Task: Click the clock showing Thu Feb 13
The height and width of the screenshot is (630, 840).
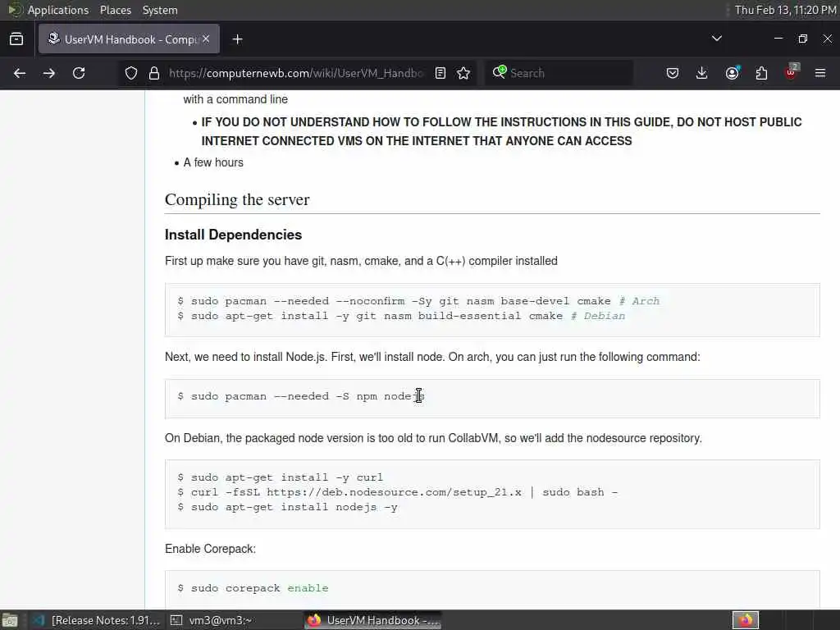Action: click(785, 10)
